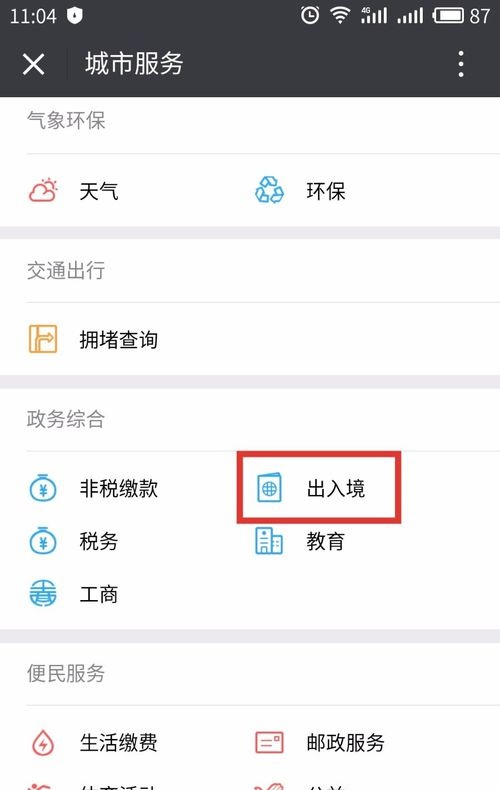Open the 天气 service
This screenshot has height=790, width=500.
[99, 191]
